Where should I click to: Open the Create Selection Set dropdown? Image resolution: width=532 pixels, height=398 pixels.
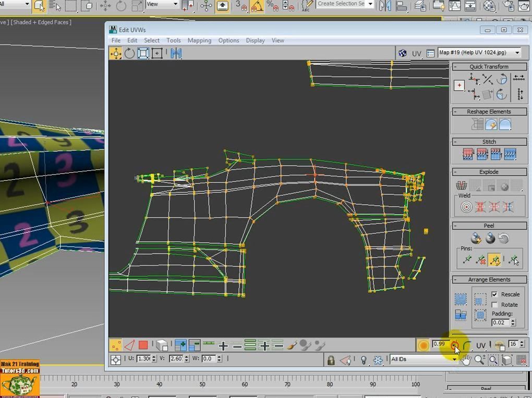point(370,4)
